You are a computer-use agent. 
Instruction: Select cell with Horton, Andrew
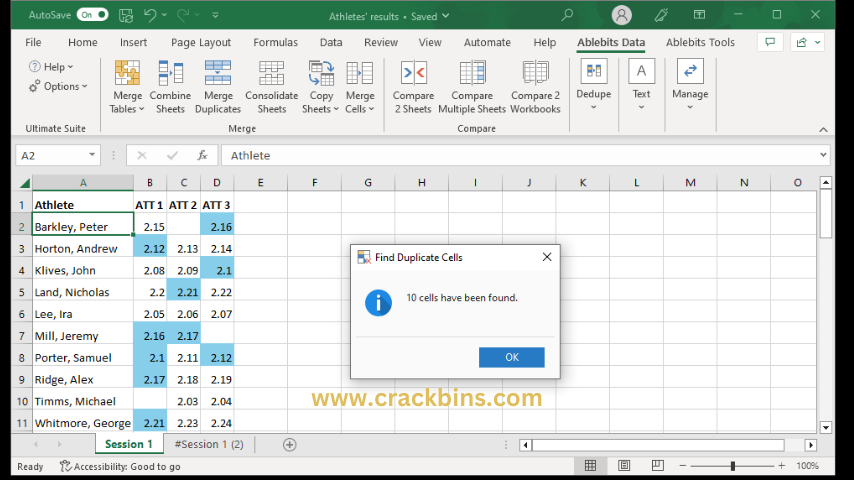click(83, 248)
